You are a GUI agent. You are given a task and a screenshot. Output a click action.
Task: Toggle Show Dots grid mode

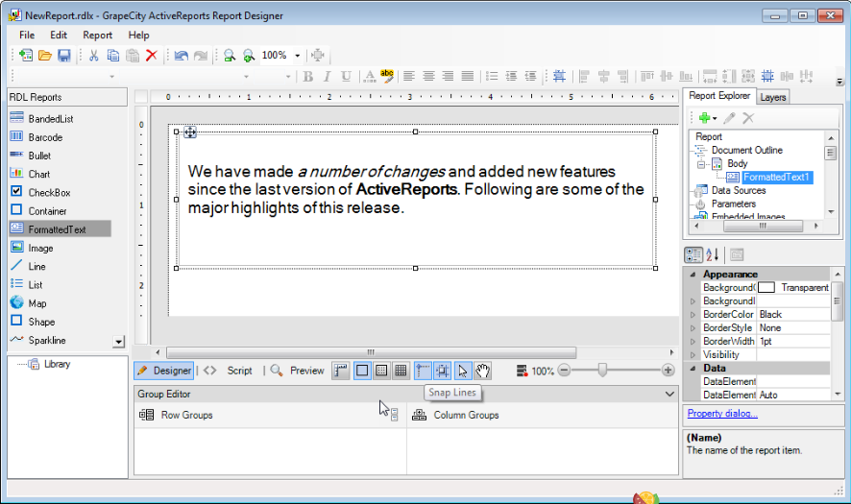(381, 371)
